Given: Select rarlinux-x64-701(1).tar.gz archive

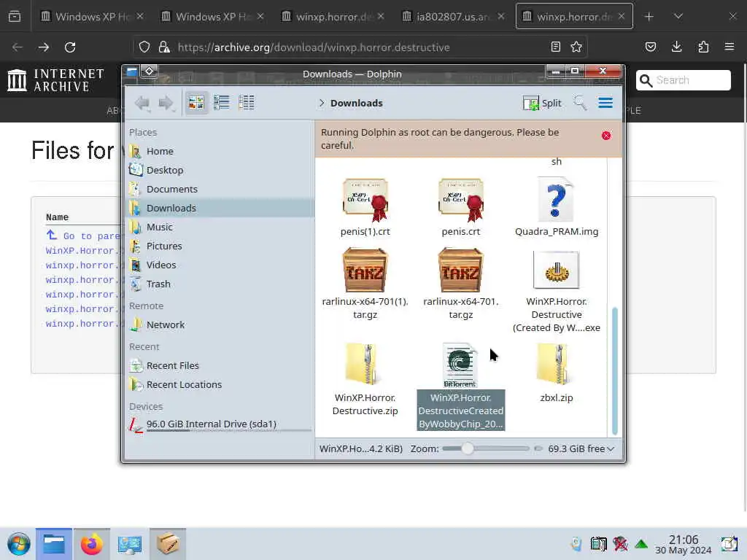Looking at the screenshot, I should coord(365,284).
